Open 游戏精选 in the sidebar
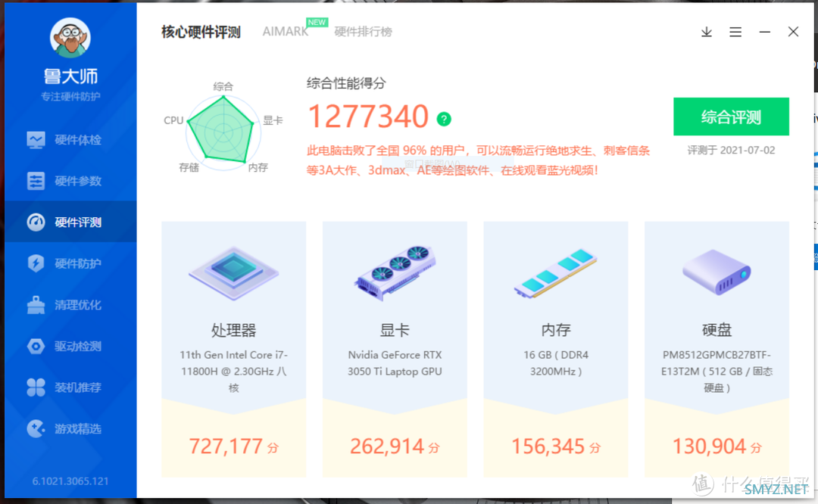 70,428
